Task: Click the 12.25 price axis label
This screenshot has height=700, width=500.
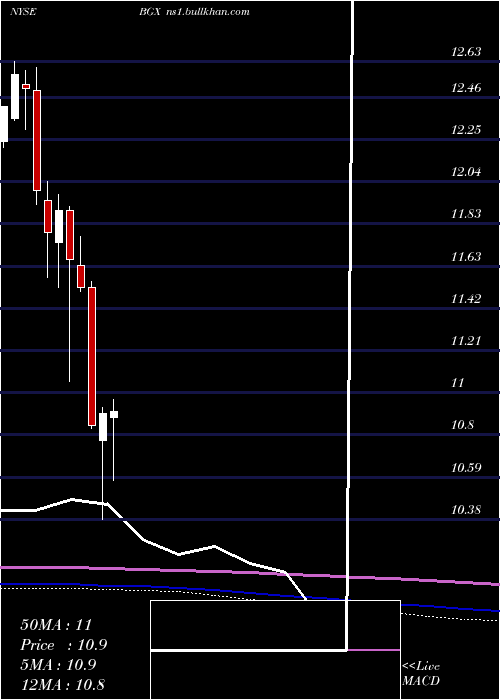Action: [466, 130]
